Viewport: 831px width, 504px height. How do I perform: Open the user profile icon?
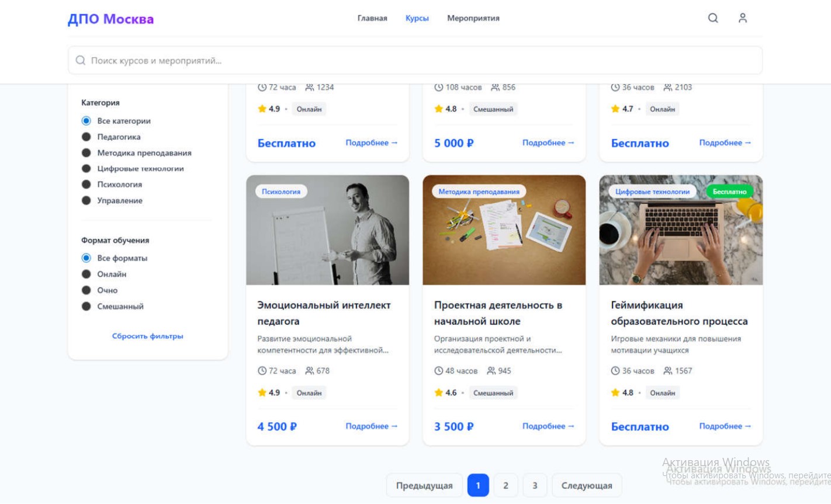(x=743, y=18)
